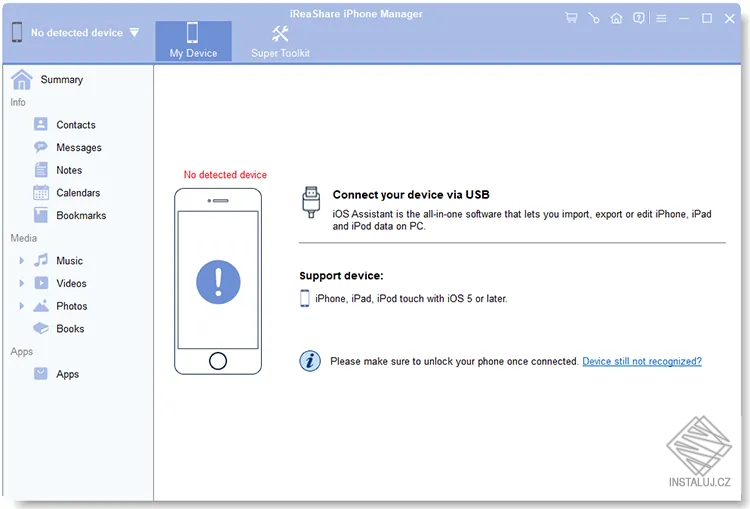Screen dimensions: 750x509
Task: Click the Super Toolkit wrench icon
Action: (x=280, y=34)
